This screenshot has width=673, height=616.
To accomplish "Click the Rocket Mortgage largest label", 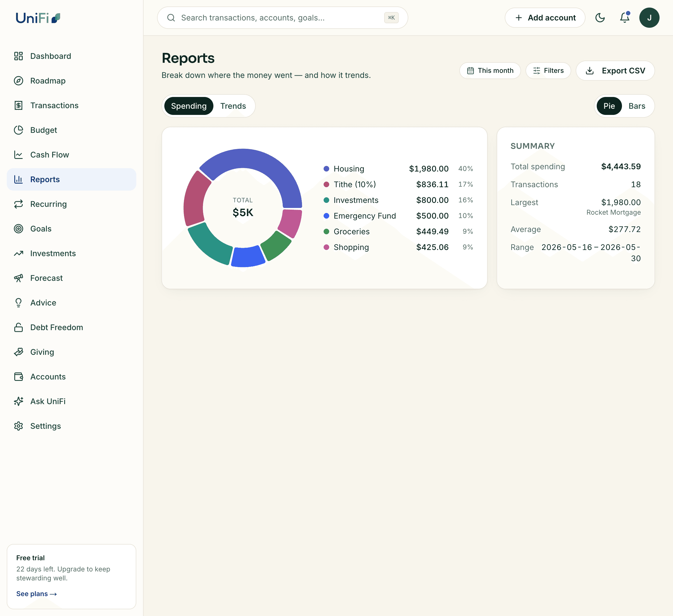I will [x=613, y=212].
